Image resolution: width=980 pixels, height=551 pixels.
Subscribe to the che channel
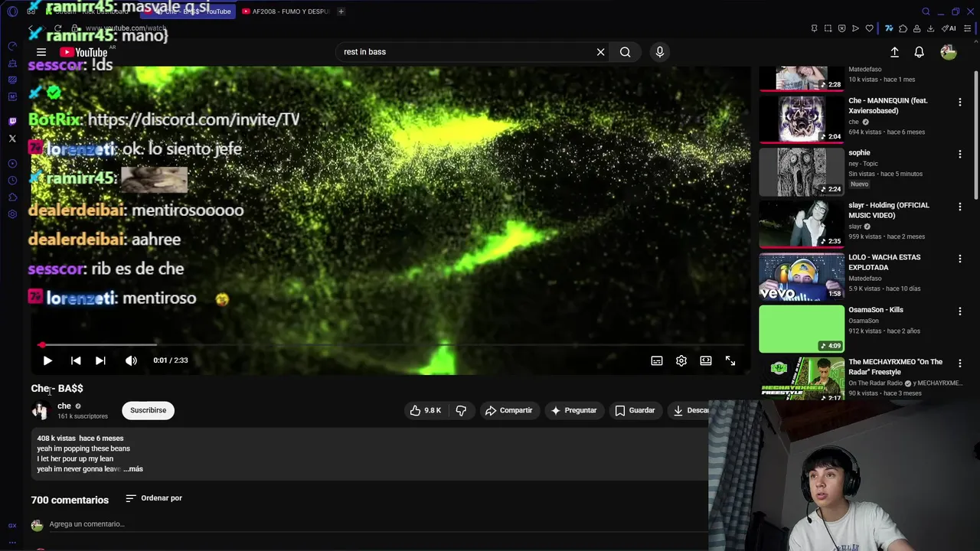click(148, 410)
